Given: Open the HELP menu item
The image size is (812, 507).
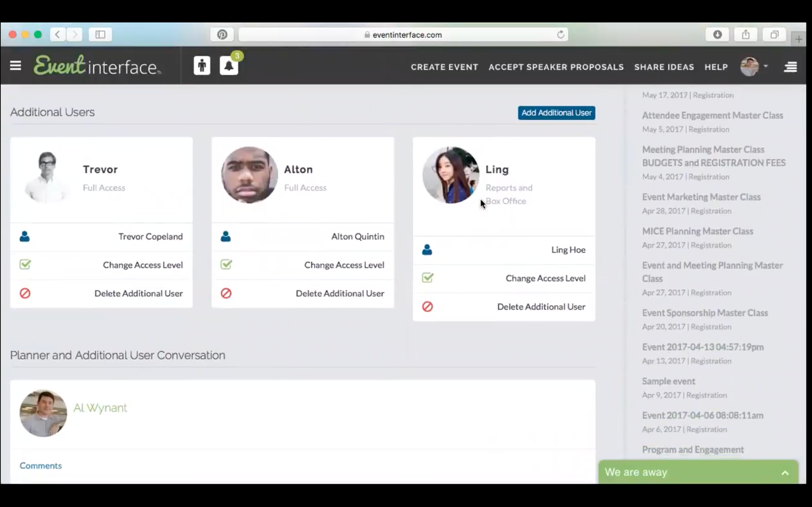Looking at the screenshot, I should [716, 67].
